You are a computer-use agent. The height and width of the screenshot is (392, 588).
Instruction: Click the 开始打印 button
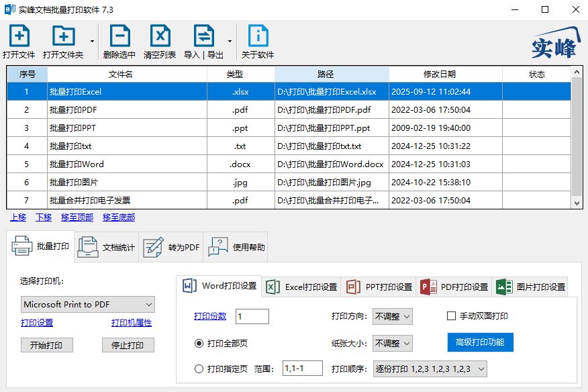click(x=47, y=345)
